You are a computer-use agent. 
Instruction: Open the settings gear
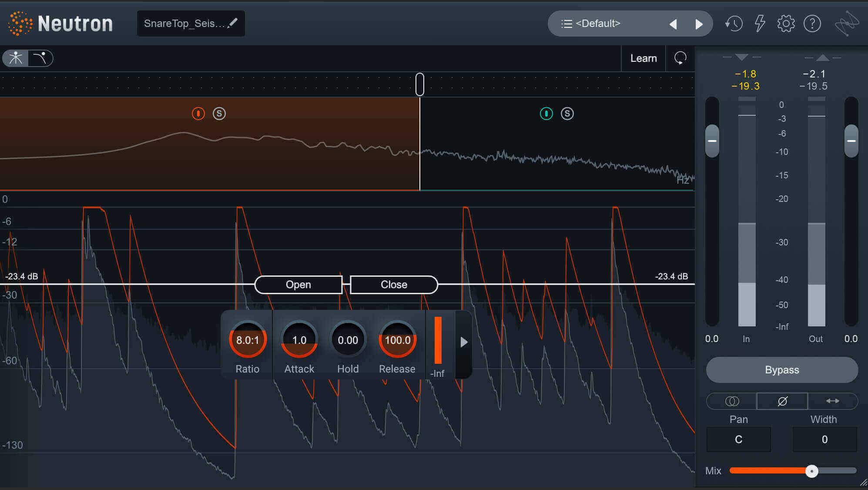786,23
